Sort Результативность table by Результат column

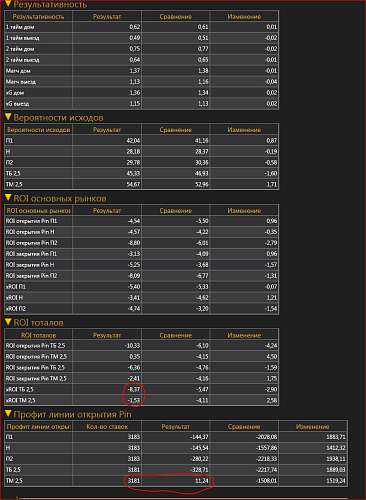pos(107,16)
